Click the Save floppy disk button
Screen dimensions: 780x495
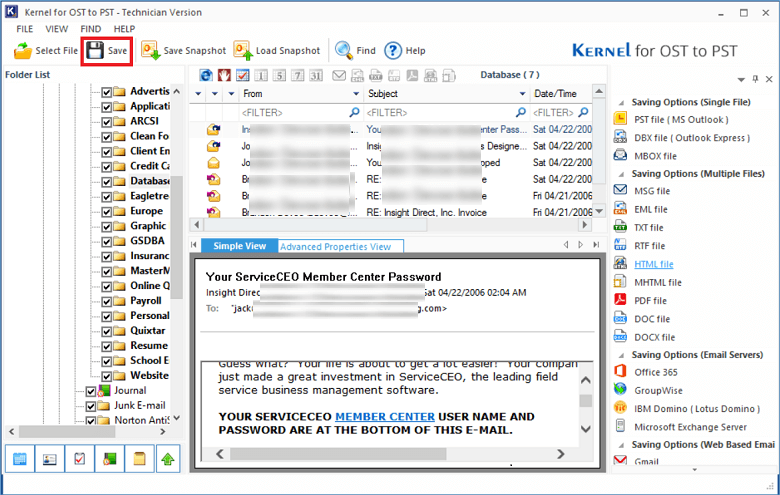pyautogui.click(x=107, y=51)
